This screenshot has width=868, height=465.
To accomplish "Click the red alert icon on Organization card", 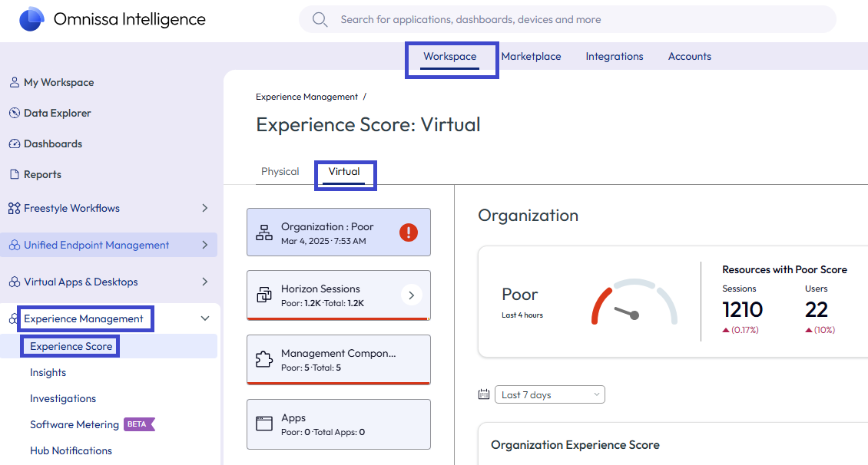I will click(409, 232).
